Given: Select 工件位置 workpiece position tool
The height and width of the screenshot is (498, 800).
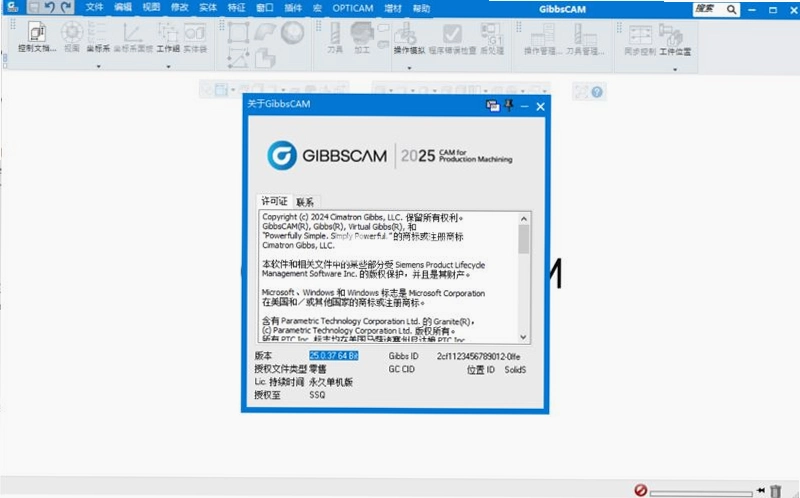Looking at the screenshot, I should pos(674,39).
